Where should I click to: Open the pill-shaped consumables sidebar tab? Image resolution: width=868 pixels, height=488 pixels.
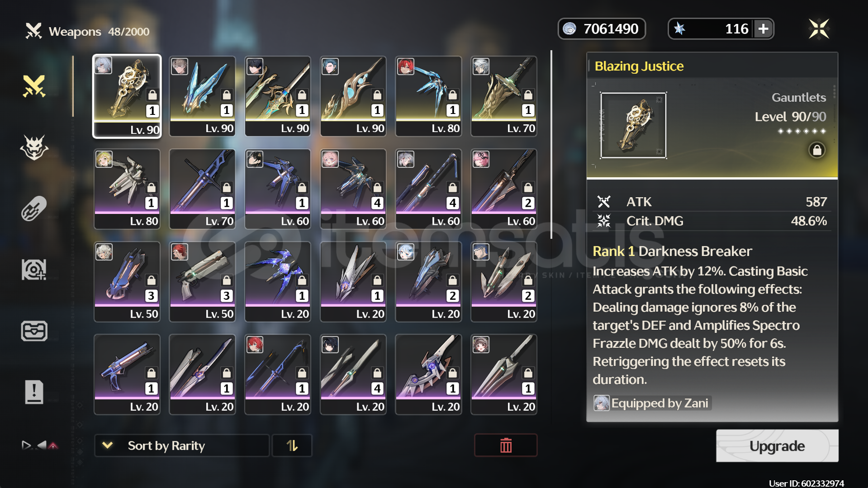click(34, 208)
